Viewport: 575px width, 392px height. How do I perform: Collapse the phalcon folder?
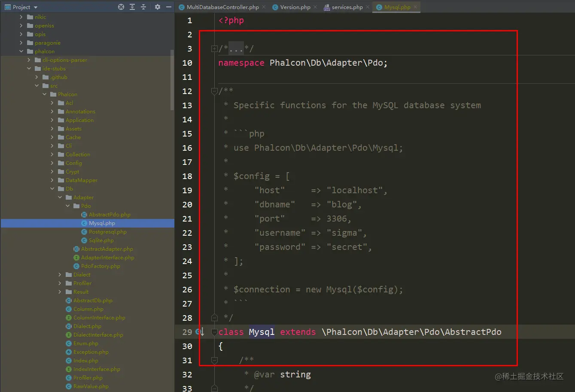[21, 52]
